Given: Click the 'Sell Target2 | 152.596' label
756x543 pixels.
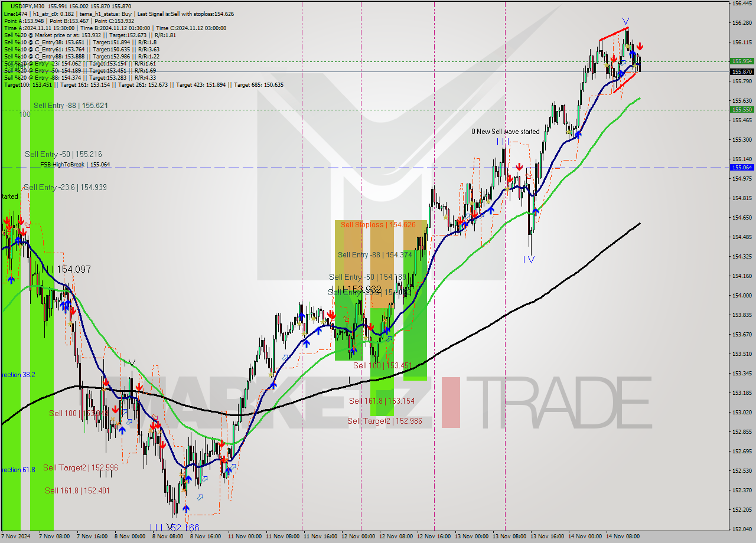Looking at the screenshot, I should tap(80, 467).
